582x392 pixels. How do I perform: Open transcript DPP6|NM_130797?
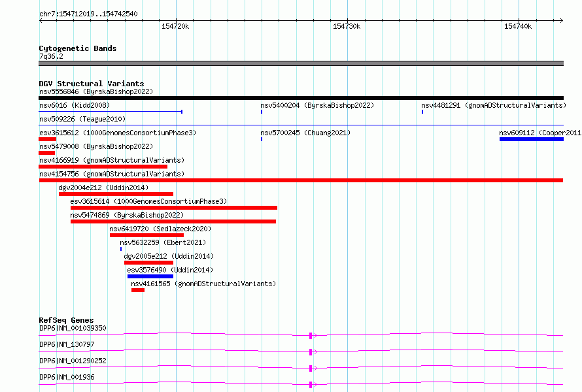click(67, 344)
